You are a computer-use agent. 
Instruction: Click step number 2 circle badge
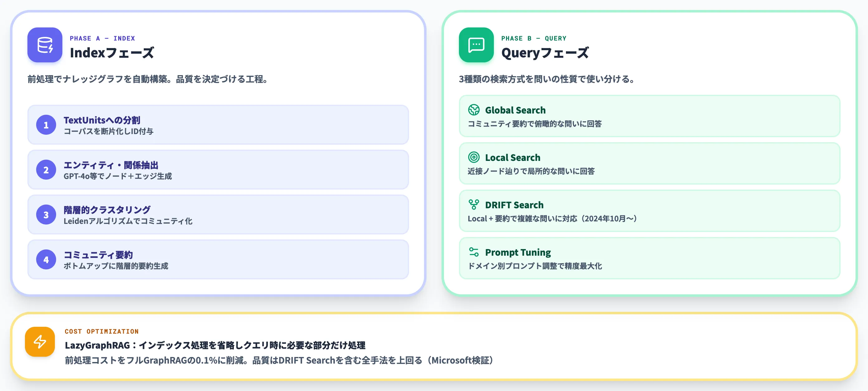tap(46, 170)
